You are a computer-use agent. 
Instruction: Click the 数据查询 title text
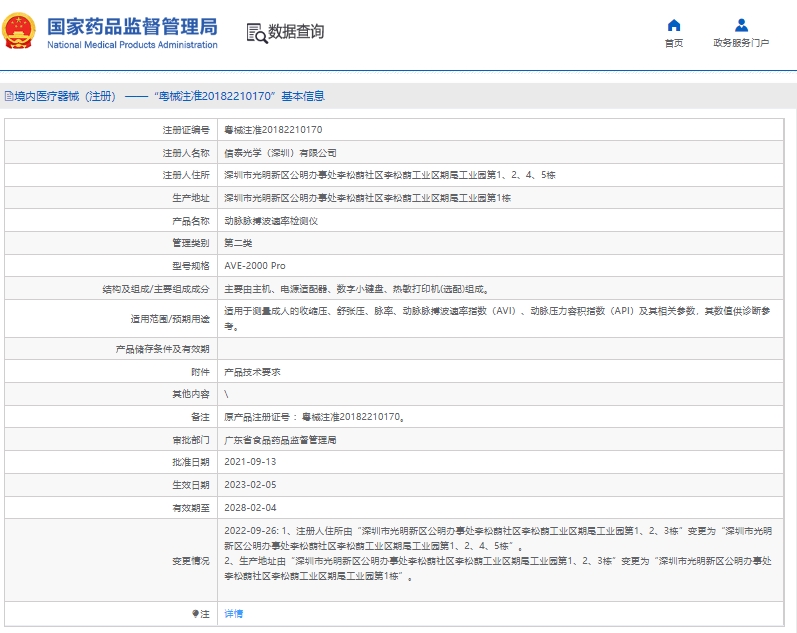[x=296, y=32]
